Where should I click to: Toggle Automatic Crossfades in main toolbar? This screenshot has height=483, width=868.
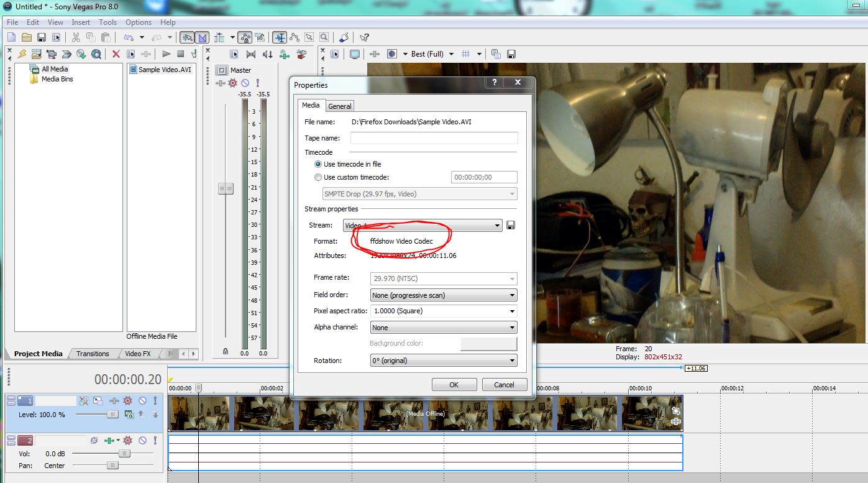201,37
